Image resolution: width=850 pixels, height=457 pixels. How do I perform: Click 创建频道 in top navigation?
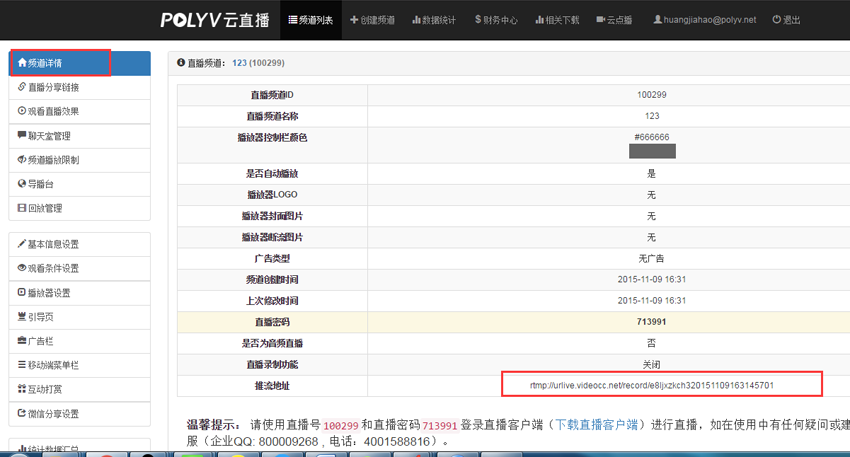coord(372,20)
